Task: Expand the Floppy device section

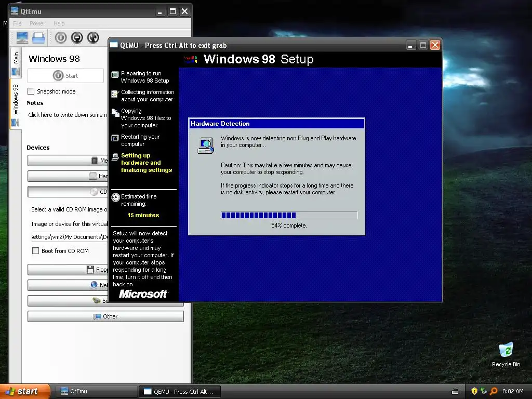Action: coord(68,270)
